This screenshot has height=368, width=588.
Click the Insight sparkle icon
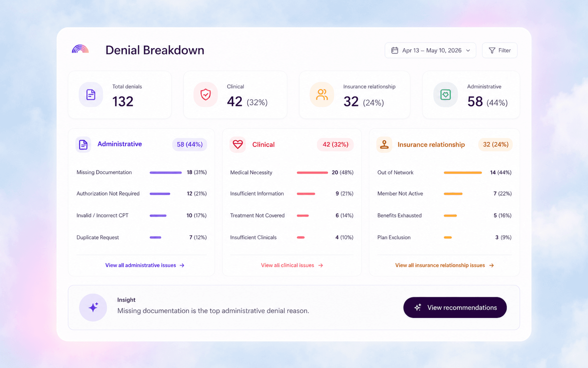[x=93, y=308]
